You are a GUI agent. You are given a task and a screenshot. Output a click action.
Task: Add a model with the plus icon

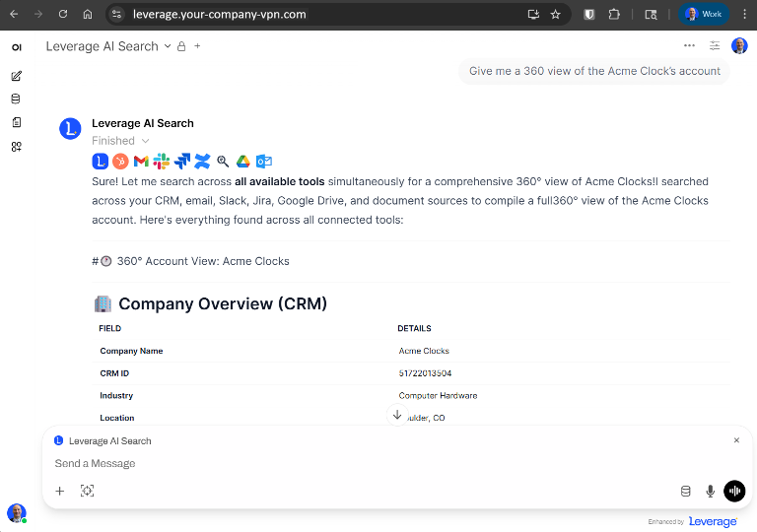[x=197, y=46]
